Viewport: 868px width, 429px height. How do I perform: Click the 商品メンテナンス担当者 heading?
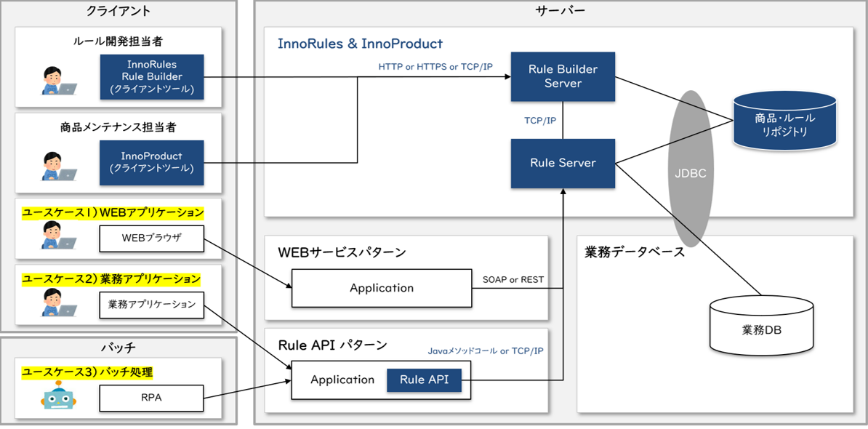tap(118, 127)
